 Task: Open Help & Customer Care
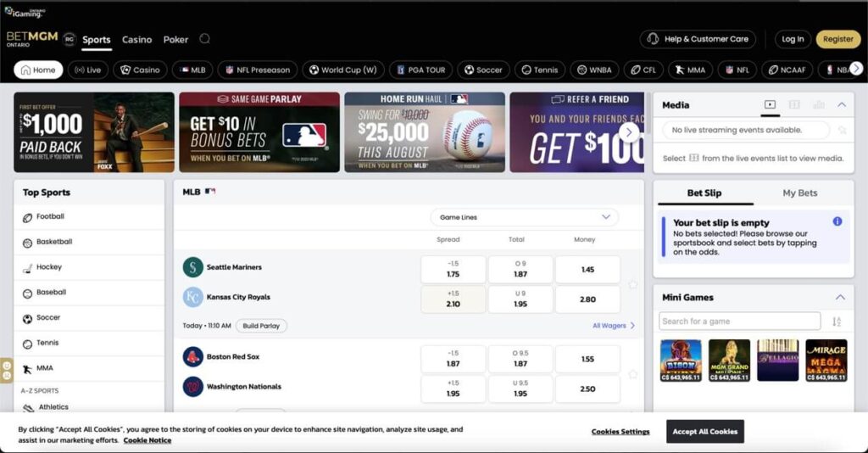(698, 39)
